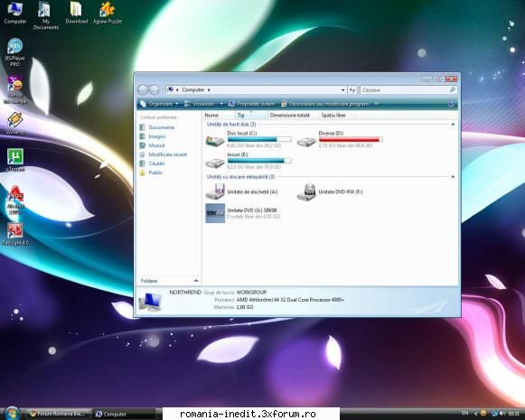The image size is (525, 420).
Task: Open Modificate recent favorite link
Action: pos(164,154)
